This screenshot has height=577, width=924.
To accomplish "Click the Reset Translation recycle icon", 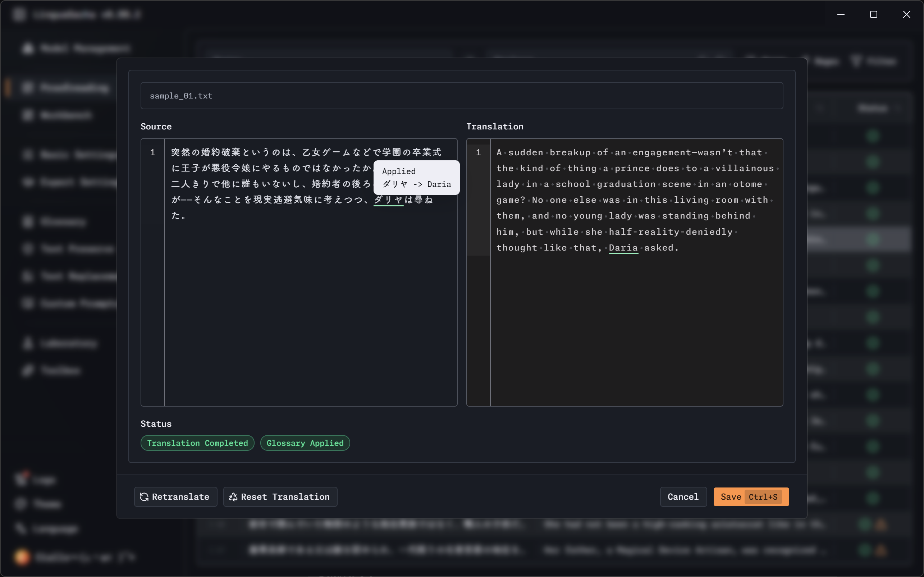I will pos(233,497).
